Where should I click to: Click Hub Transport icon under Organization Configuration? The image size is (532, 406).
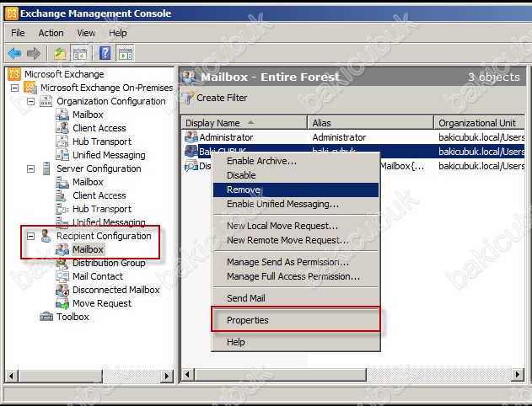62,142
